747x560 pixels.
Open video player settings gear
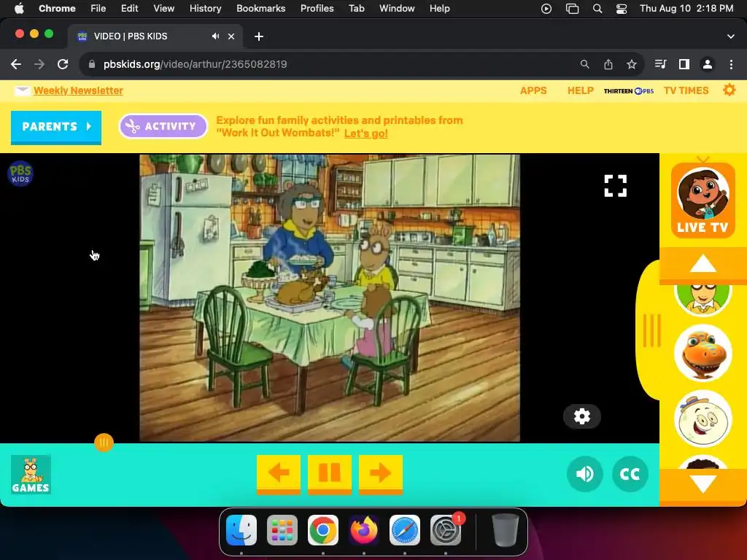(581, 416)
